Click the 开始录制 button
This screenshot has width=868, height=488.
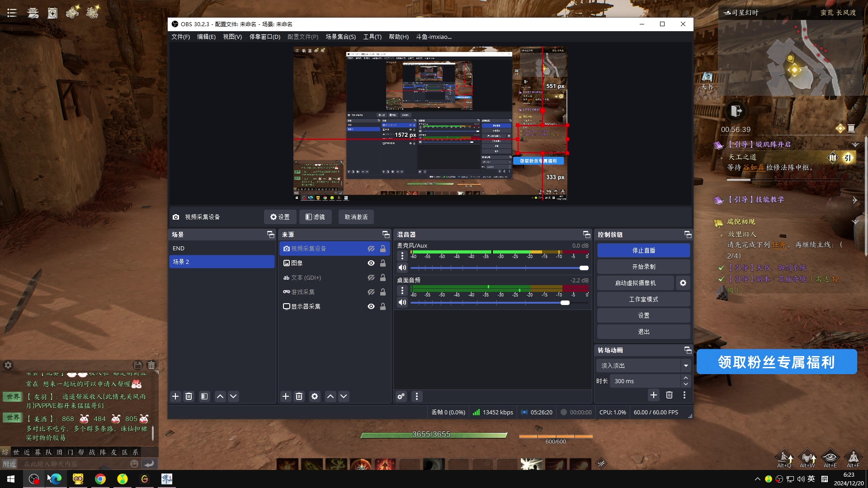point(643,267)
